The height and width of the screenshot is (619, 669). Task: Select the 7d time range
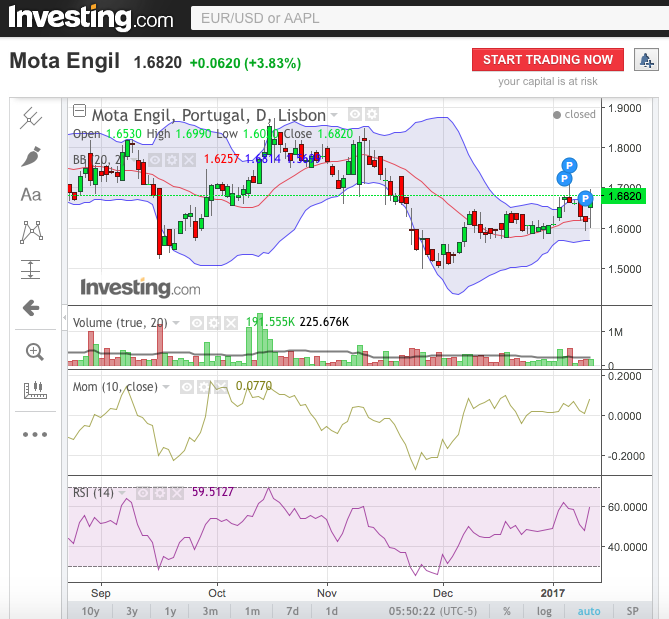click(x=292, y=611)
